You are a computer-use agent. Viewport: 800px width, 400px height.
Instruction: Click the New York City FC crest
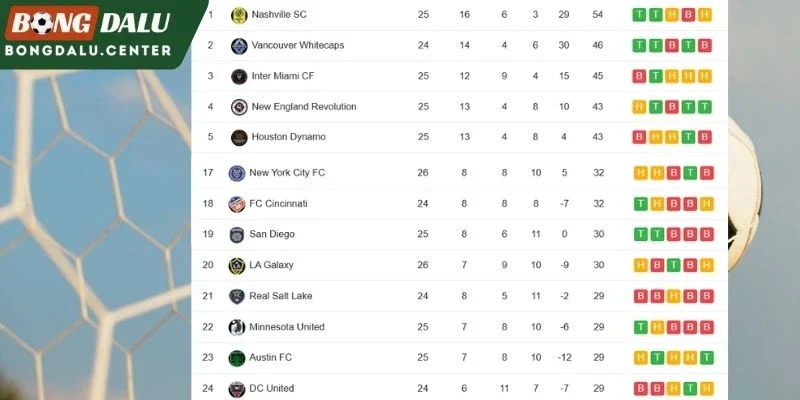click(237, 173)
